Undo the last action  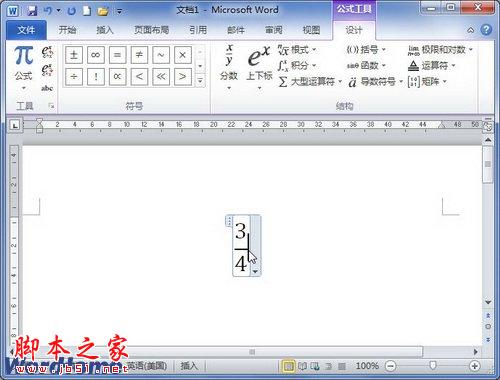[x=48, y=11]
